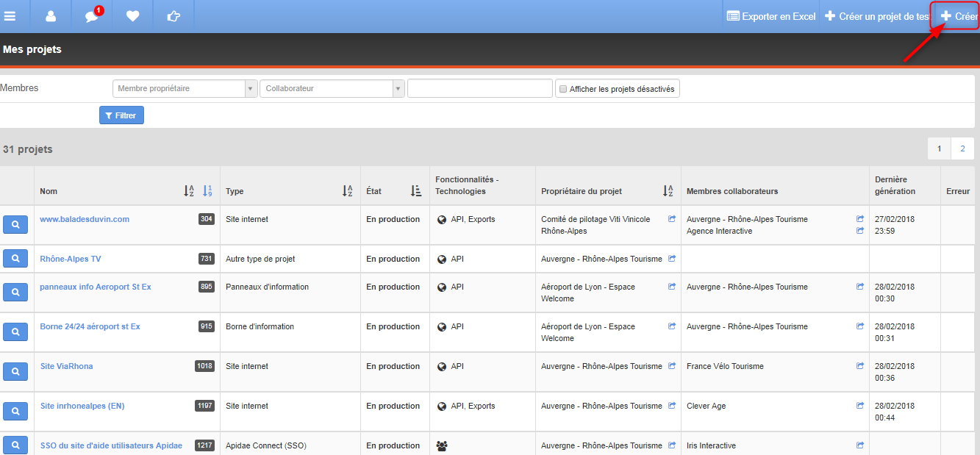980x455 pixels.
Task: Go to results page 1
Action: [939, 148]
